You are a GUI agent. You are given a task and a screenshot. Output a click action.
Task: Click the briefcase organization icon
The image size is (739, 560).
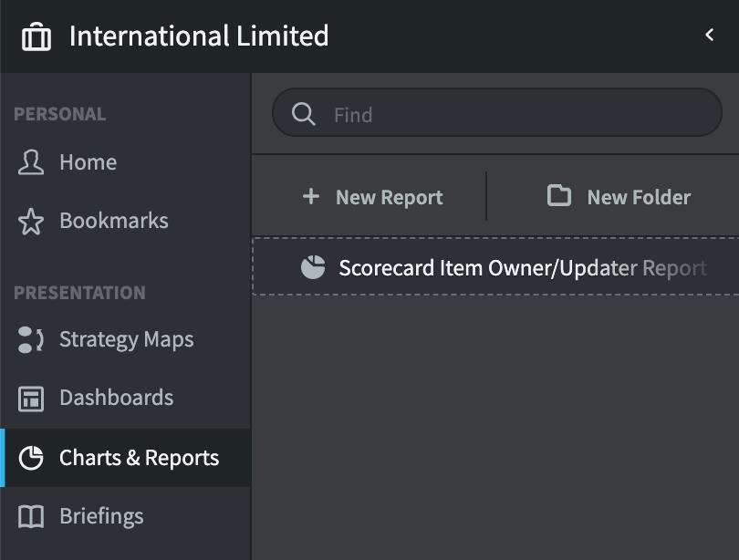click(36, 36)
